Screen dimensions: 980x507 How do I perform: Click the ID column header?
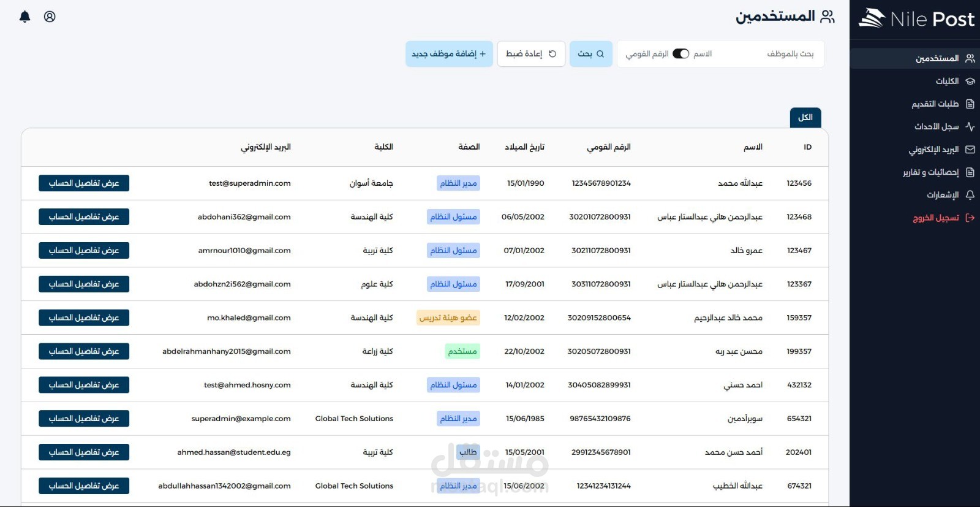click(807, 147)
